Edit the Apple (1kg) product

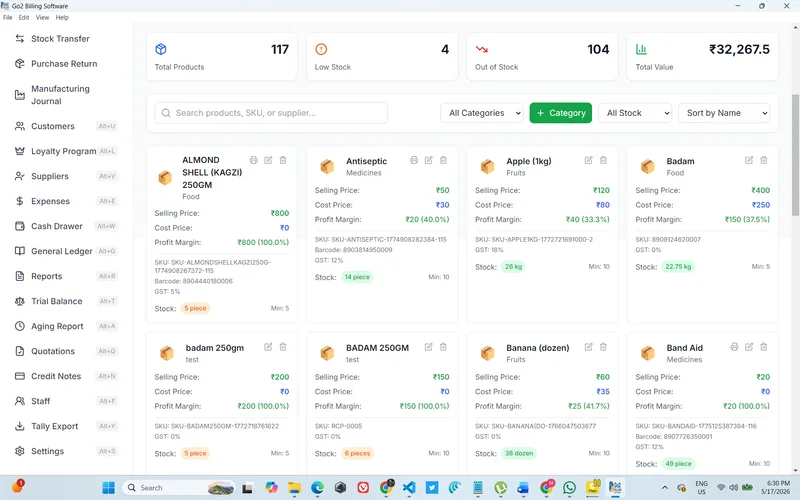pyautogui.click(x=589, y=160)
